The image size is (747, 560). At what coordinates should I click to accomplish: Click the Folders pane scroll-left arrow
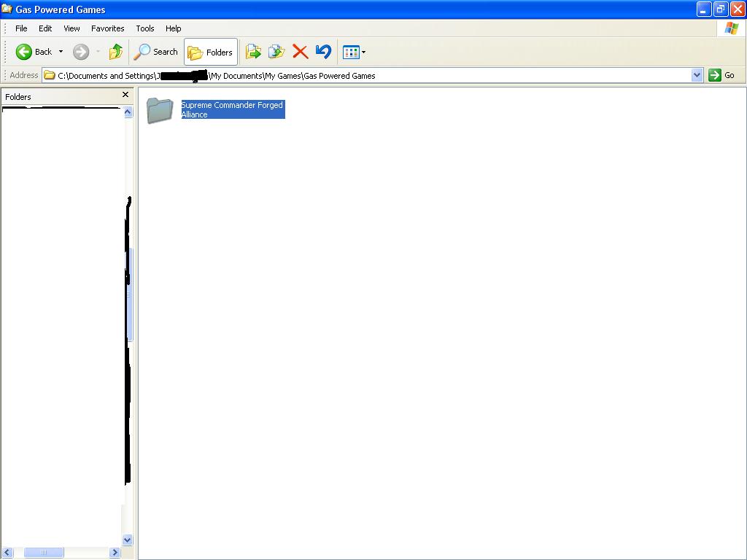pyautogui.click(x=7, y=553)
